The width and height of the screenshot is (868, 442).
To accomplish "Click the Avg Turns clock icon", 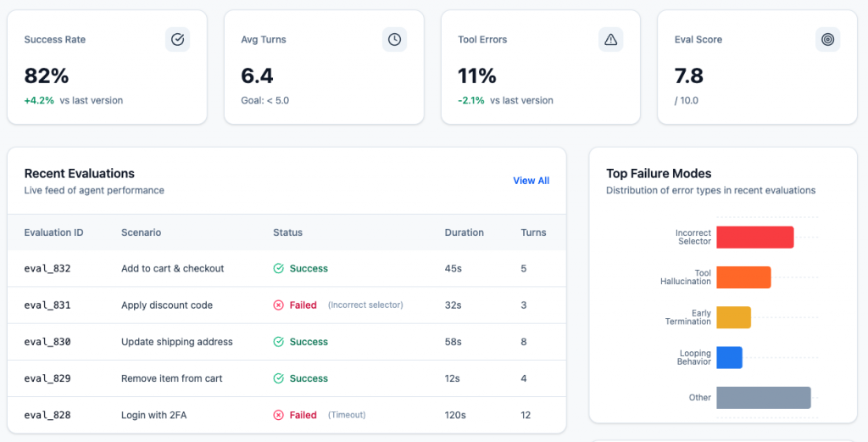I will click(394, 39).
